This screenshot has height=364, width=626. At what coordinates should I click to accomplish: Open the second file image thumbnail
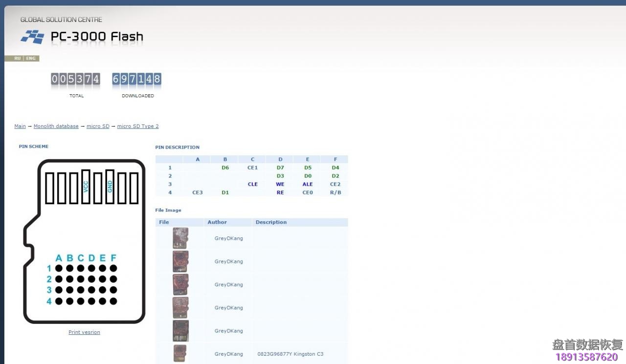pos(180,261)
